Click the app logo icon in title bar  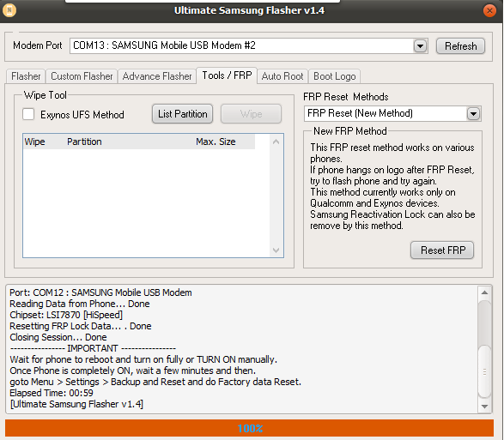[x=9, y=10]
